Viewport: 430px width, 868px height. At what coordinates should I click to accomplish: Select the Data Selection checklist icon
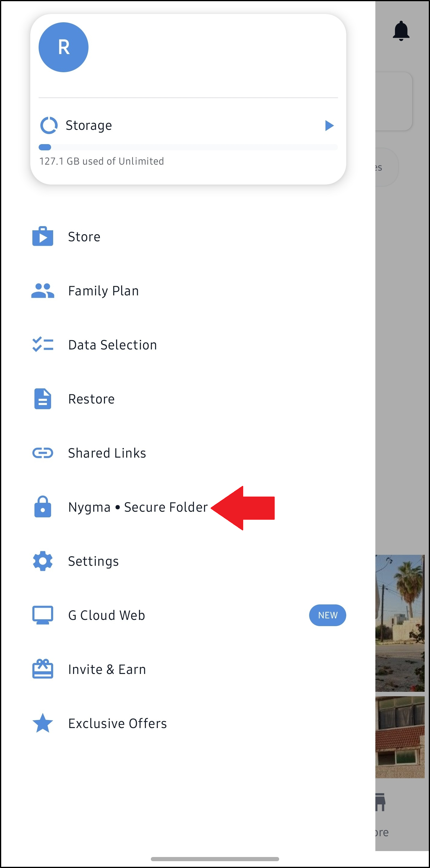click(43, 345)
